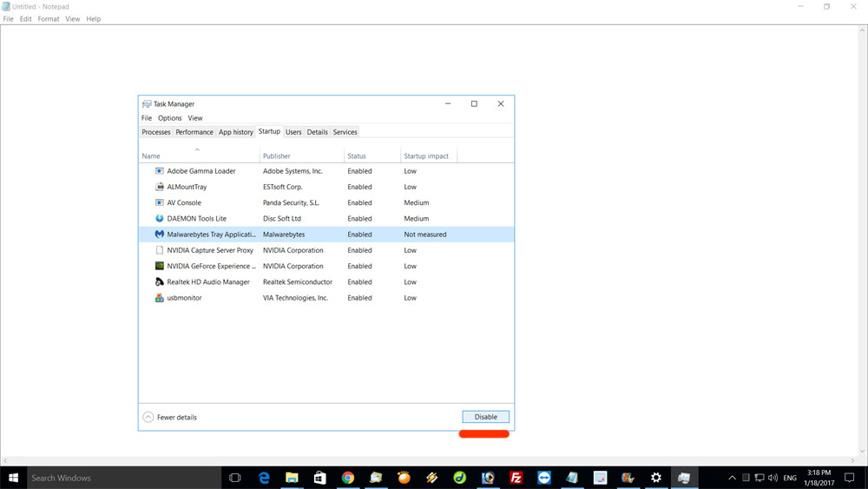Image resolution: width=868 pixels, height=489 pixels.
Task: Select the ALMountTray entry
Action: pyautogui.click(x=326, y=187)
